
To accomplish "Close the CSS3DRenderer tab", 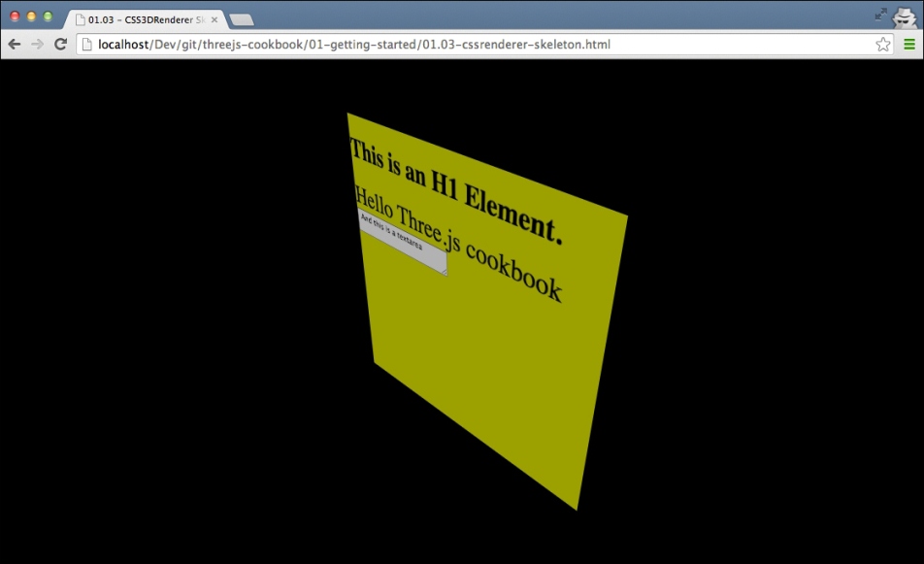I will 214,19.
